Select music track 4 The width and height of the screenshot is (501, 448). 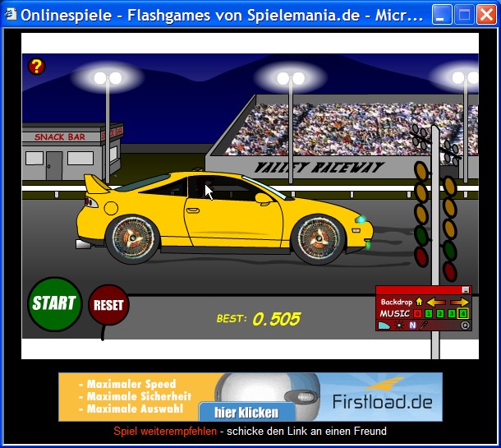(463, 313)
